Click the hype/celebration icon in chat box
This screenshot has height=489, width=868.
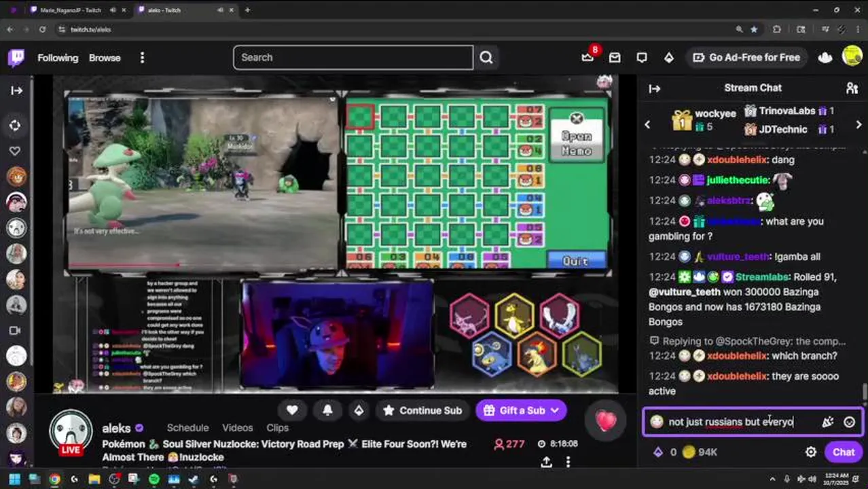[x=827, y=422]
